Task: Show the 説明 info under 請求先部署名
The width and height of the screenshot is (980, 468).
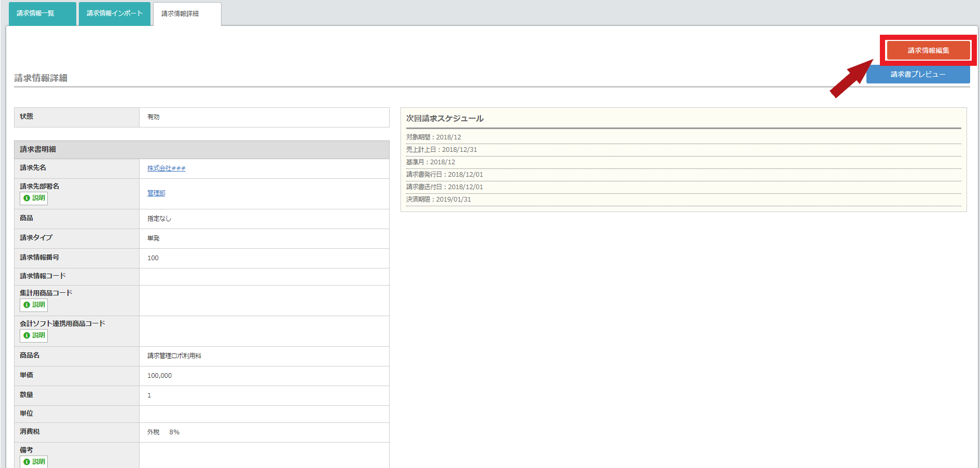Action: (34, 198)
